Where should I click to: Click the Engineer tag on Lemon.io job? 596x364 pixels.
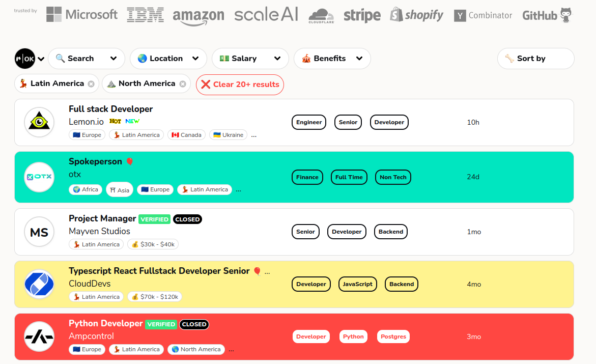click(309, 122)
